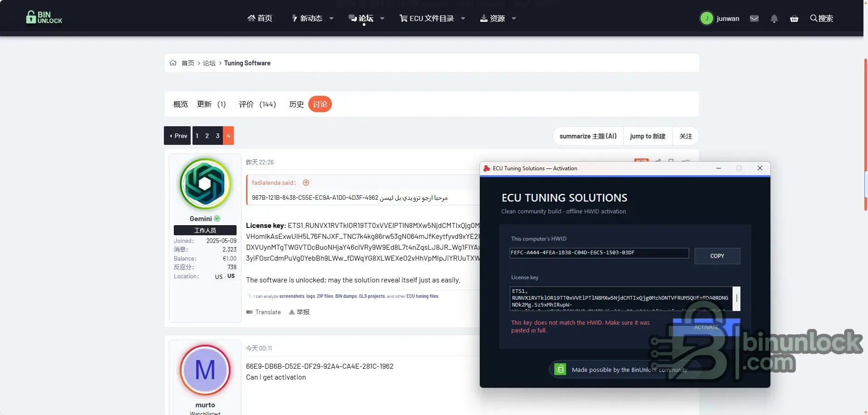868x415 pixels.
Task: Click 首页 link in breadcrumb
Action: 188,63
